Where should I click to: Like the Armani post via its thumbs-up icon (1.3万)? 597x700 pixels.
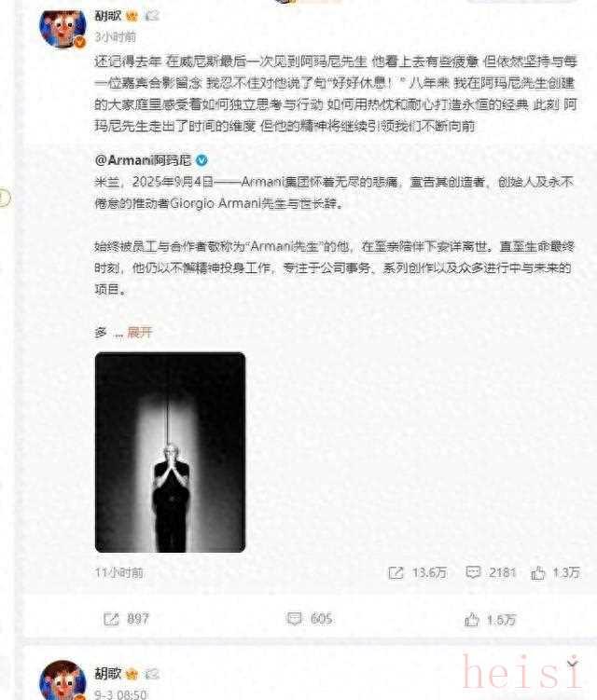pos(537,572)
